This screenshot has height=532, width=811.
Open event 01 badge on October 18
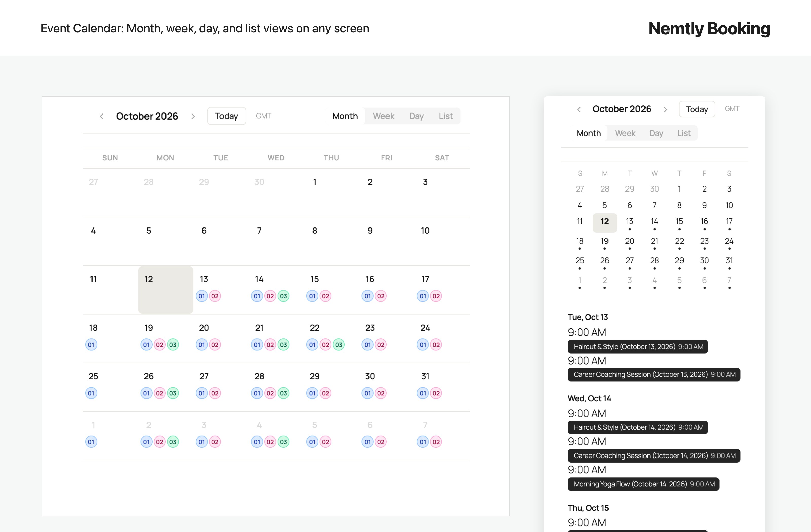(91, 345)
